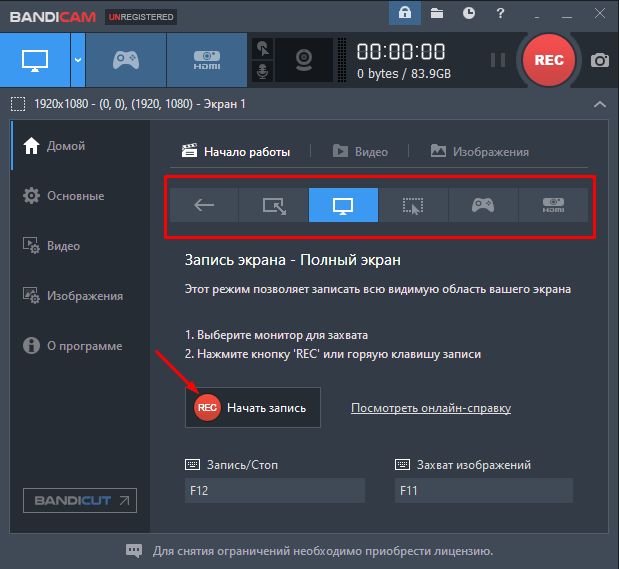620x569 pixels.
Task: Click the lock icon in title bar
Action: point(405,13)
